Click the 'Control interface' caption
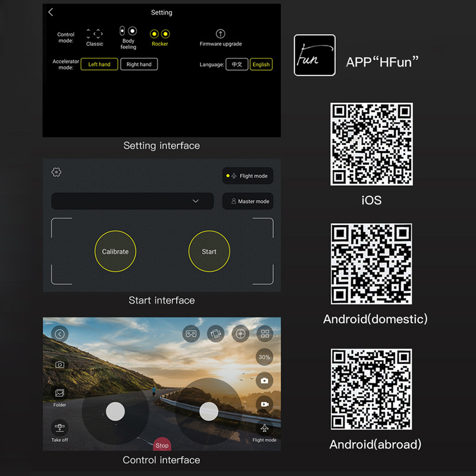 point(161,460)
